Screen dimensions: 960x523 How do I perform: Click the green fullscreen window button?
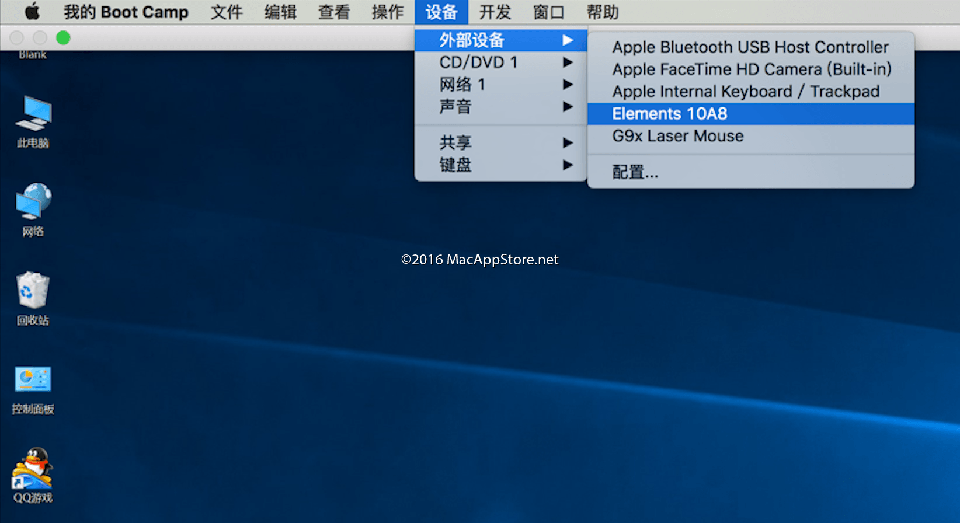63,38
